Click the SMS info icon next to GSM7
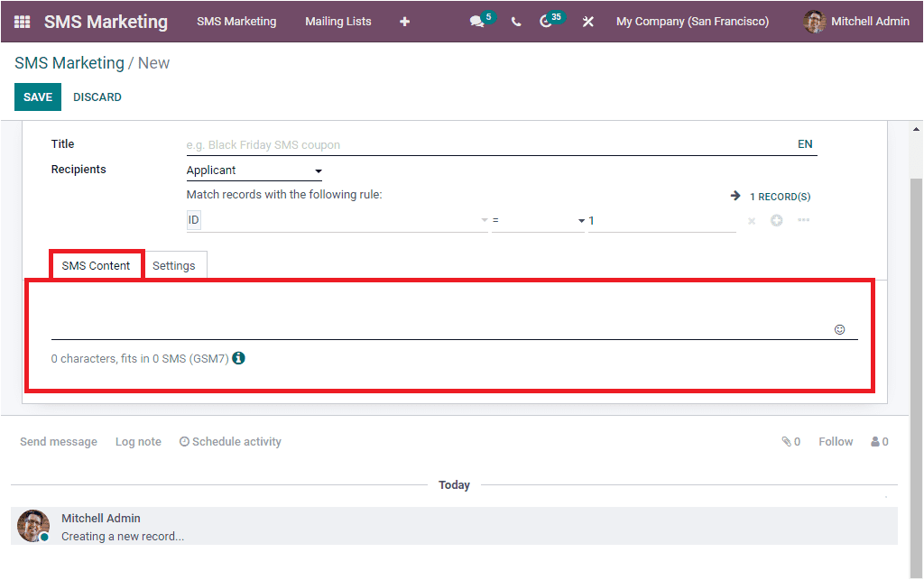This screenshot has width=924, height=580. coord(238,358)
